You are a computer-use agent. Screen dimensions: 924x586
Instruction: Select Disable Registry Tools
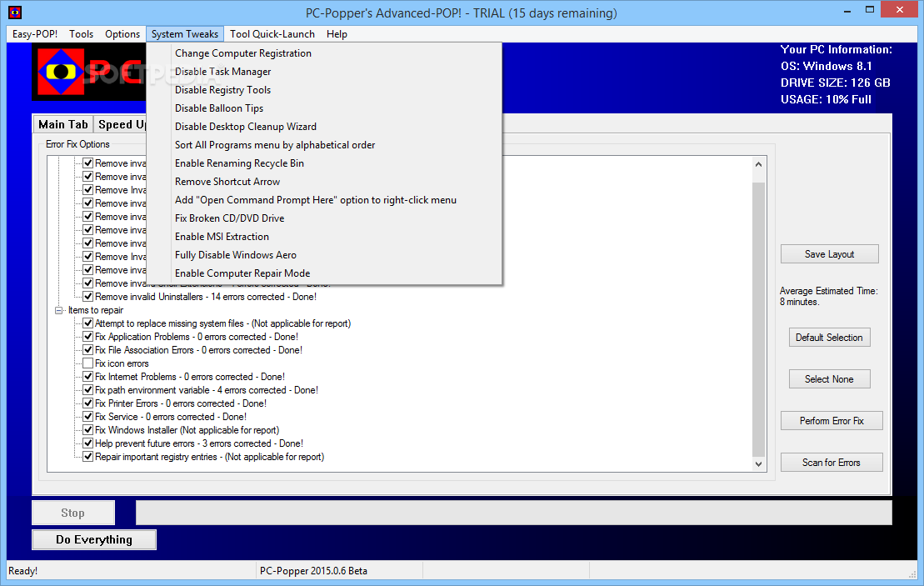[324, 90]
